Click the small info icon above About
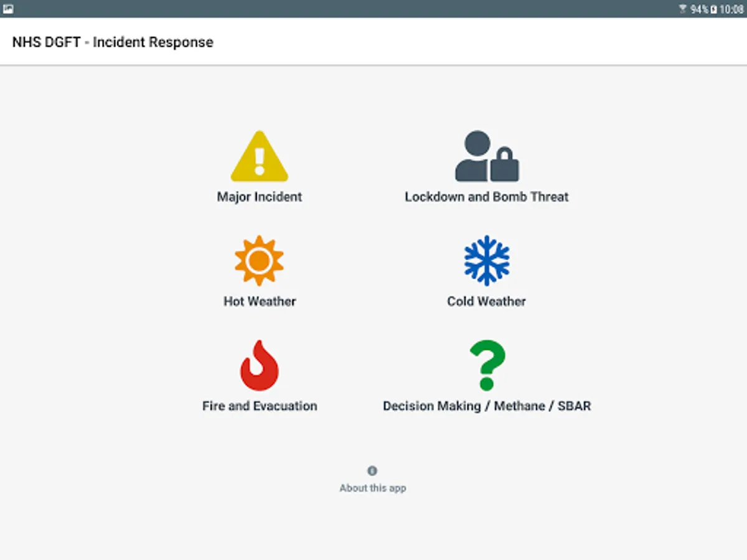 pos(372,471)
